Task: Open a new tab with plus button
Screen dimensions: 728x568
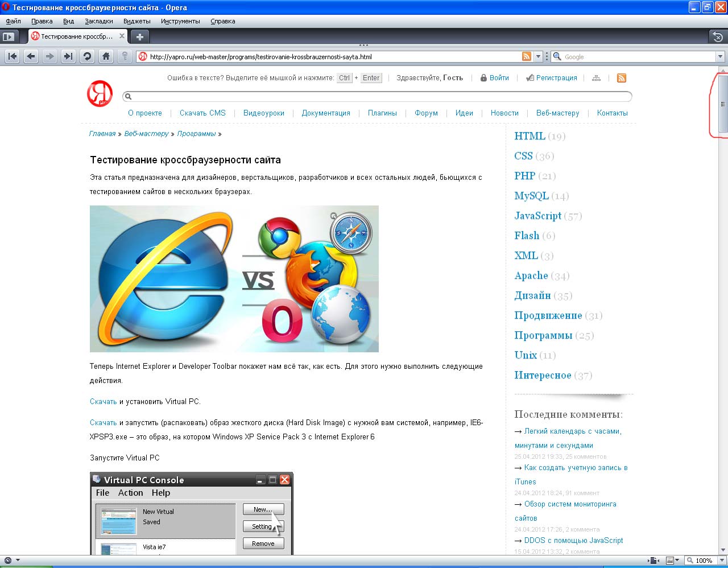Action: pyautogui.click(x=139, y=36)
